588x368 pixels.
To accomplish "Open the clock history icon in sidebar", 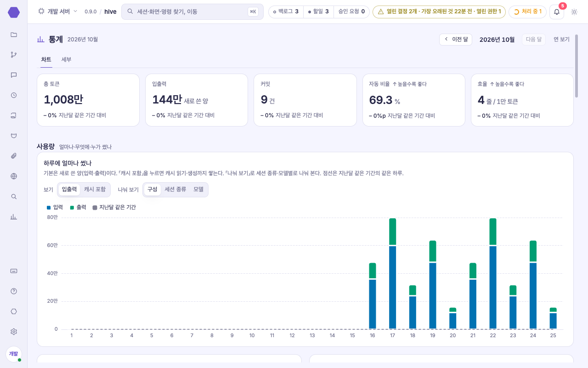I will point(14,95).
